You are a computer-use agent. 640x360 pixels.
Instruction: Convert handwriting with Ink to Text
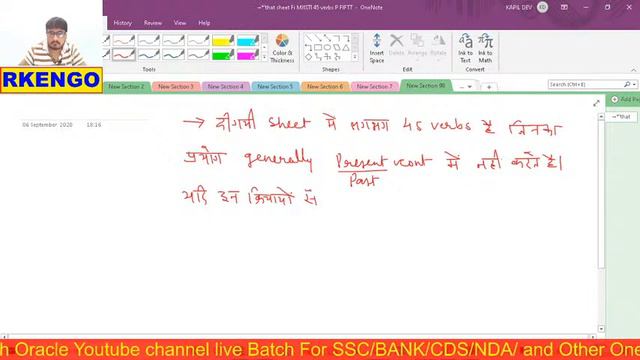click(465, 48)
